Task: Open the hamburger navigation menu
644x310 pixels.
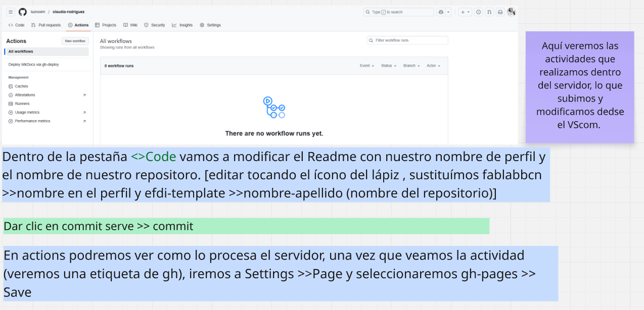Action: coord(11,12)
